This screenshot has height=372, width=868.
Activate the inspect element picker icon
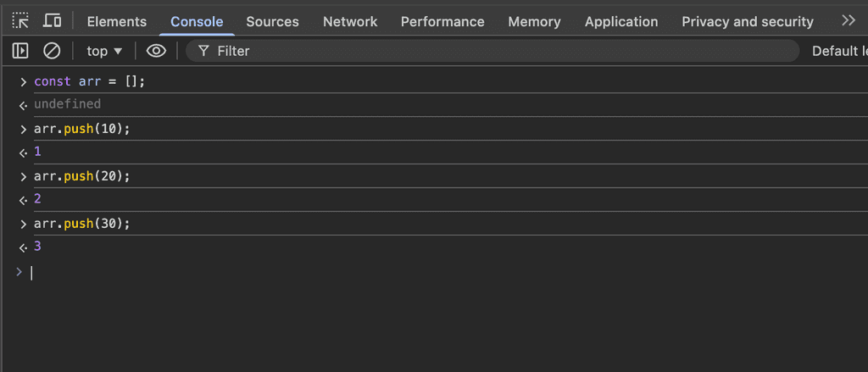[21, 21]
